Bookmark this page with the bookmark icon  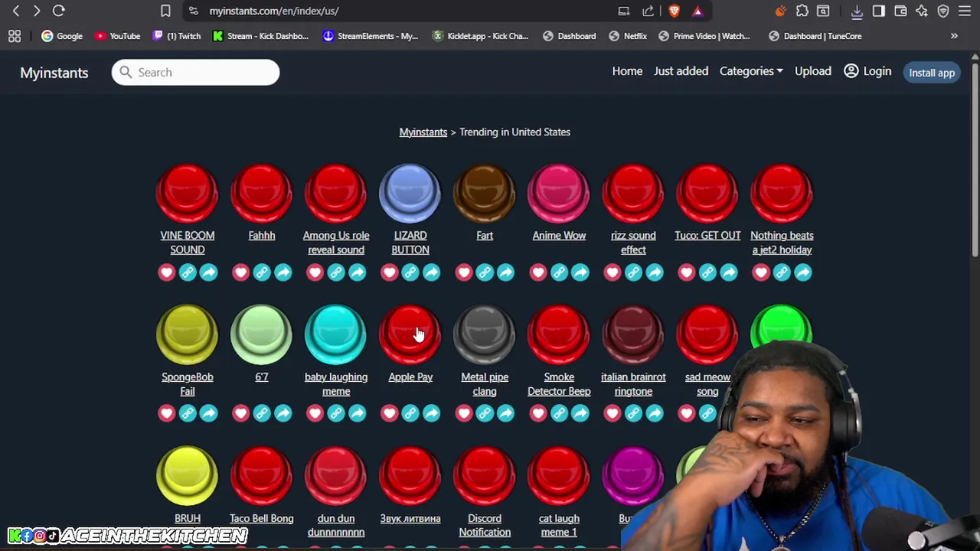point(165,11)
